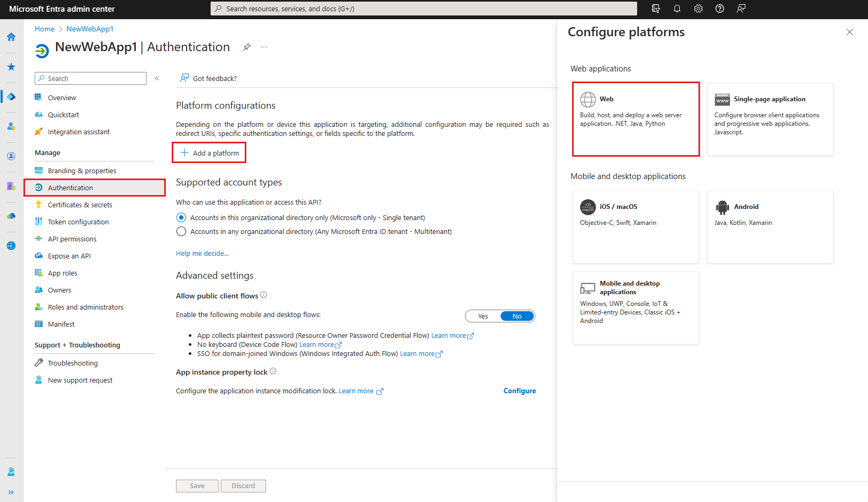Click Home breadcrumb link
Viewport: 868px width, 502px height.
45,29
